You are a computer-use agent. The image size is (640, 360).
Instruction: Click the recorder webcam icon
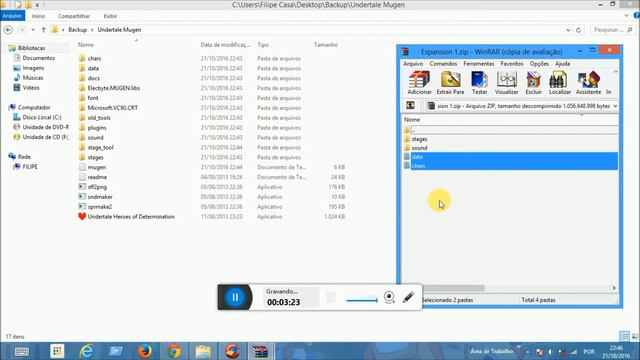coord(389,297)
